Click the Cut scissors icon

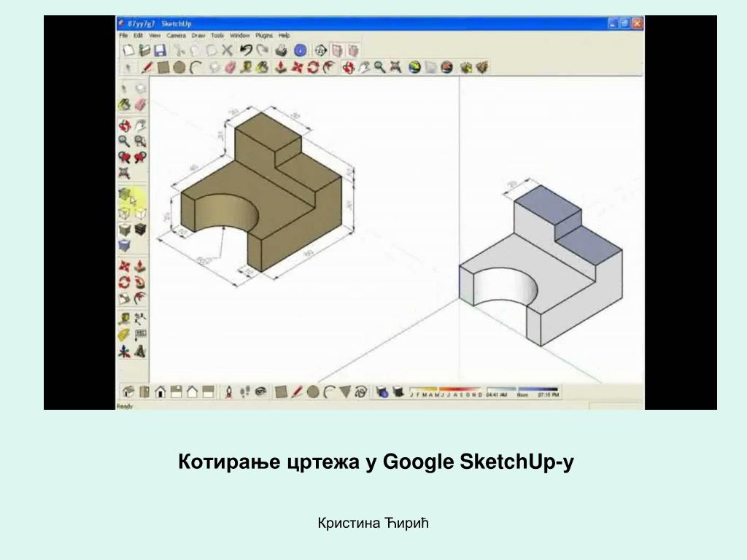(x=179, y=50)
